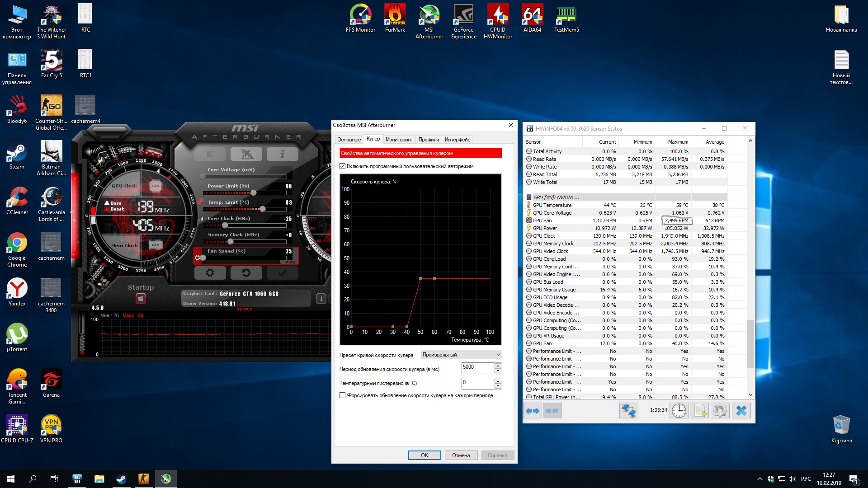Screen dimensions: 868x488
Task: Enable force fan speed update checkbox
Action: click(x=343, y=395)
